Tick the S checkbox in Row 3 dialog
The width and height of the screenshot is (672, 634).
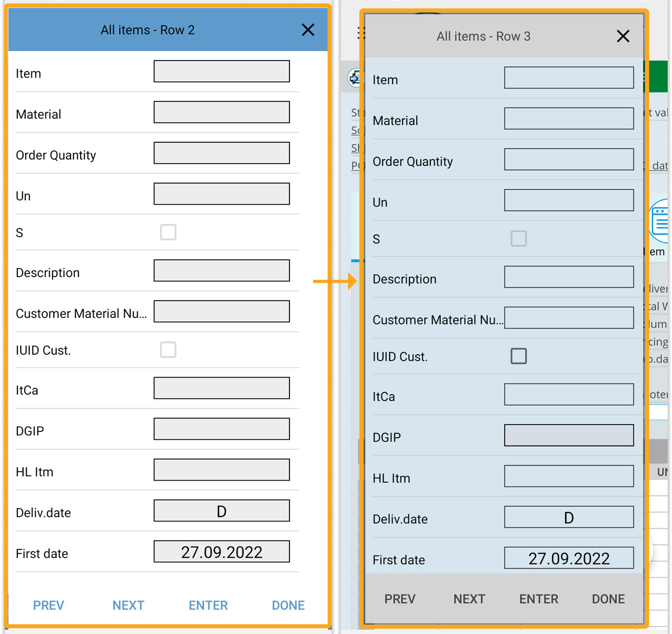point(519,238)
